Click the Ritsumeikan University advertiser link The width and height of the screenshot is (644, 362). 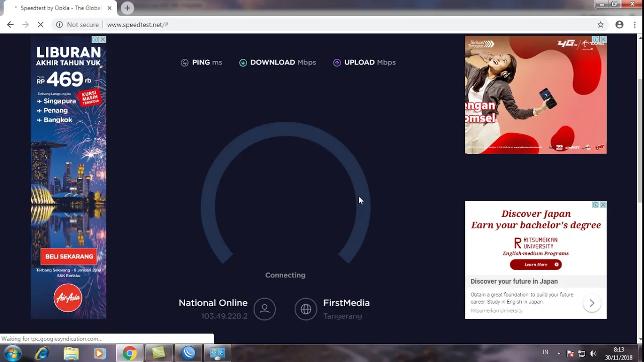pyautogui.click(x=497, y=311)
